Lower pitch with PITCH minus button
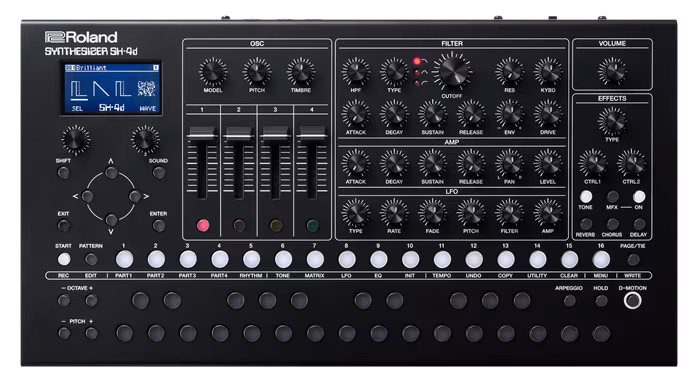 [64, 333]
